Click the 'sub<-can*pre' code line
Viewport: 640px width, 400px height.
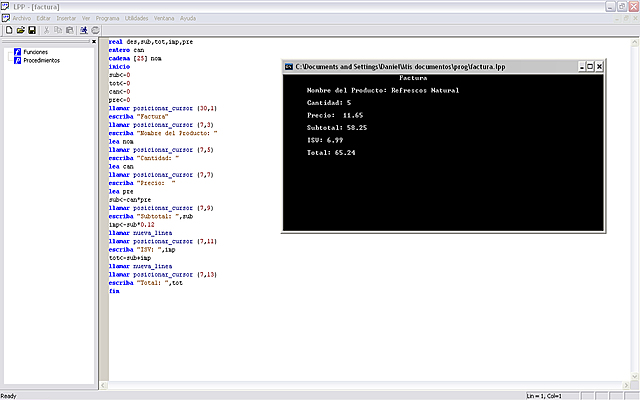pos(130,200)
